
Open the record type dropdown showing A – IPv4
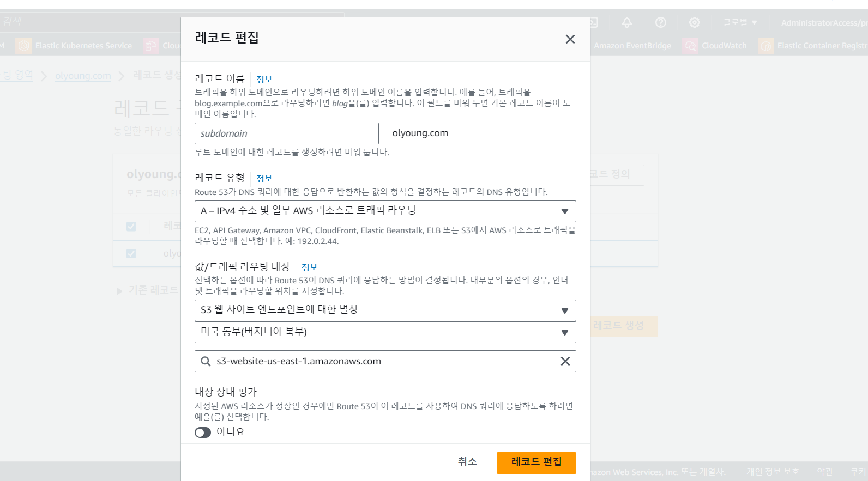click(385, 211)
